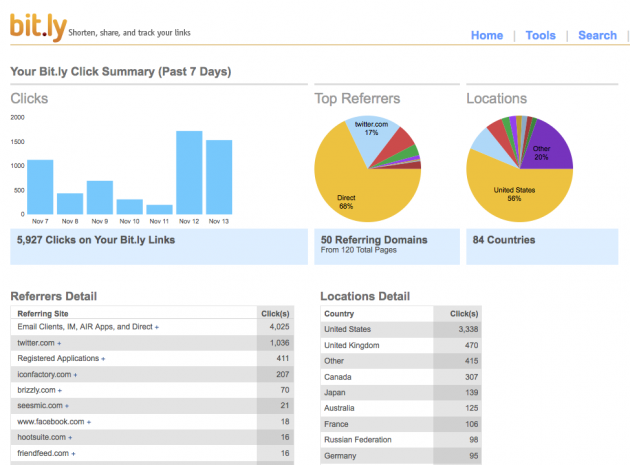630x465 pixels.
Task: Click the Russian Federation country row
Action: point(401,440)
